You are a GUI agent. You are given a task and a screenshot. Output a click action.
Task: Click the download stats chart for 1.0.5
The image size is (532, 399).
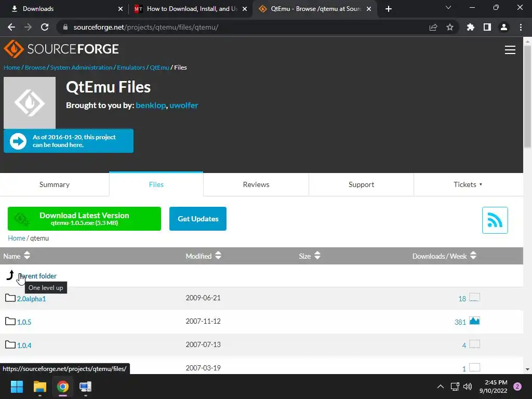click(x=474, y=321)
